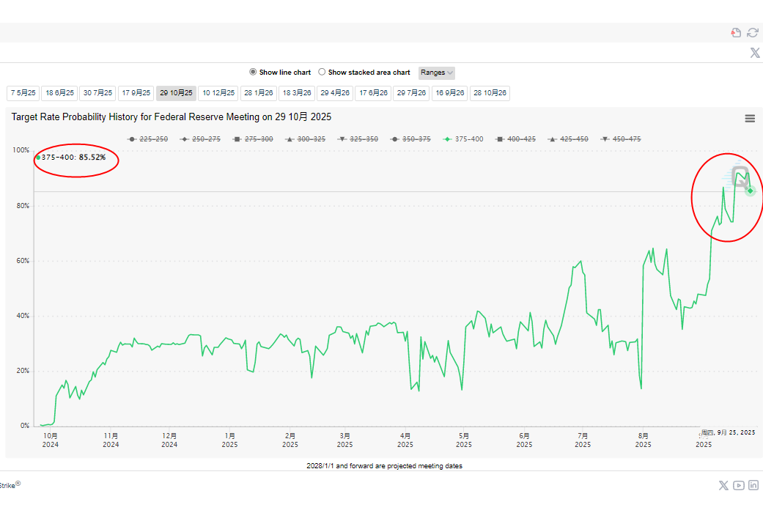Click the 100% y-axis label
Image resolution: width=763 pixels, height=532 pixels.
tap(21, 150)
